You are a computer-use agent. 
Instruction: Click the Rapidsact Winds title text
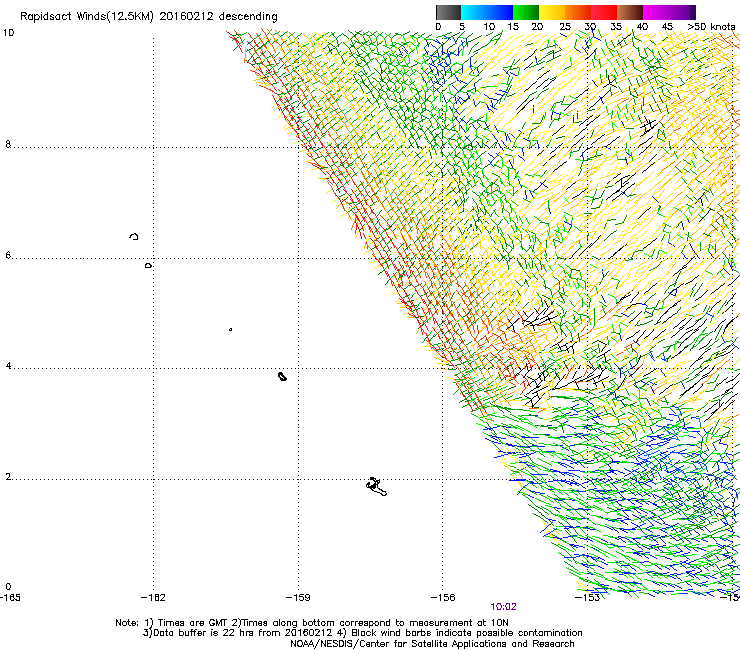pyautogui.click(x=149, y=17)
